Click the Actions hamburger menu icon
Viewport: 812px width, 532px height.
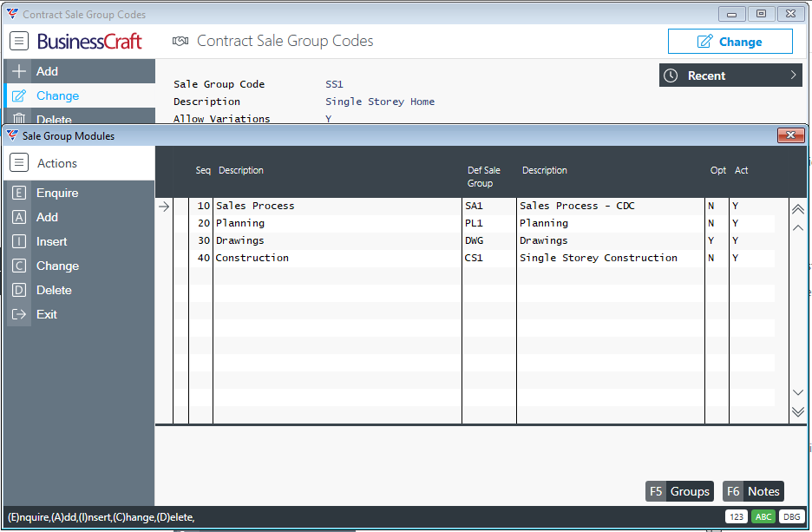(x=19, y=162)
